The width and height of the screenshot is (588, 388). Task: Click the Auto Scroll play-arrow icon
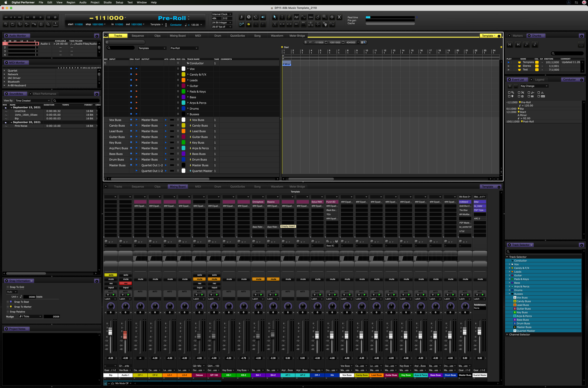(x=241, y=24)
